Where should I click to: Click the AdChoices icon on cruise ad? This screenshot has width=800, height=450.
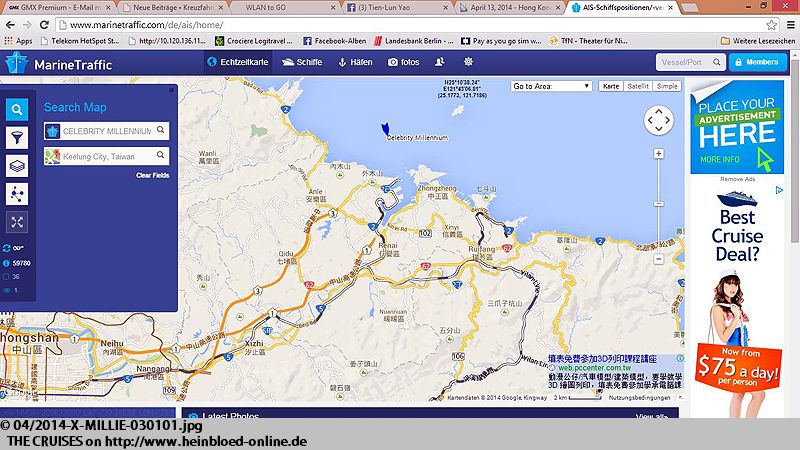[779, 190]
